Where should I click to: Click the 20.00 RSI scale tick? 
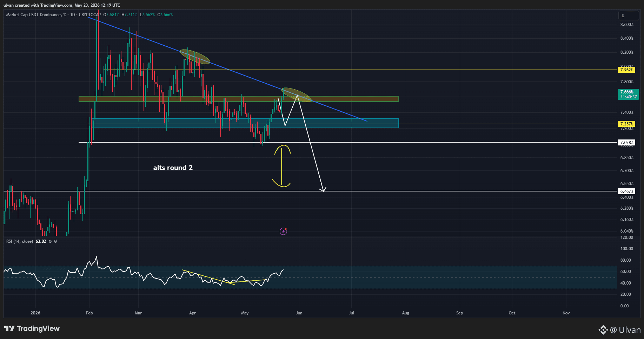pos(626,294)
